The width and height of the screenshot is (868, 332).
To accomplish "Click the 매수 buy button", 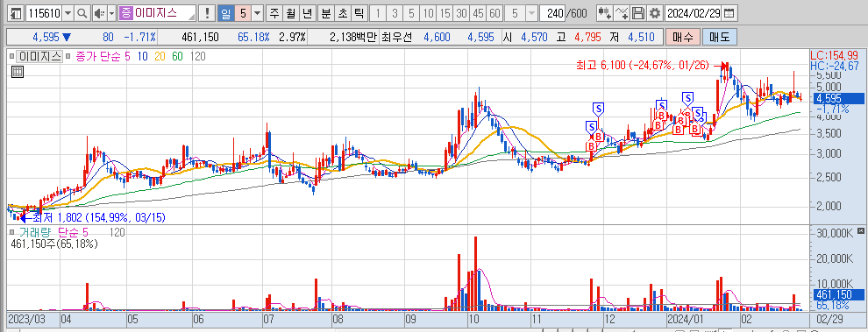I will point(682,37).
